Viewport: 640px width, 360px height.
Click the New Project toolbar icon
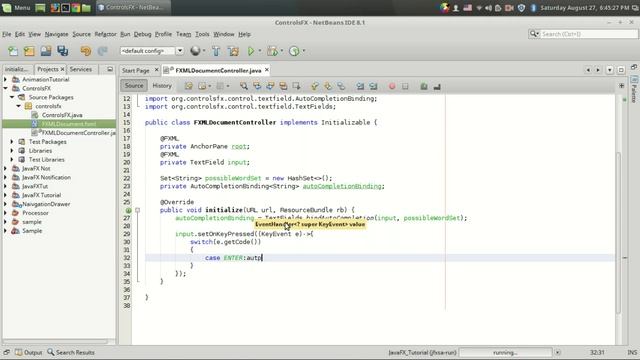pos(29,51)
